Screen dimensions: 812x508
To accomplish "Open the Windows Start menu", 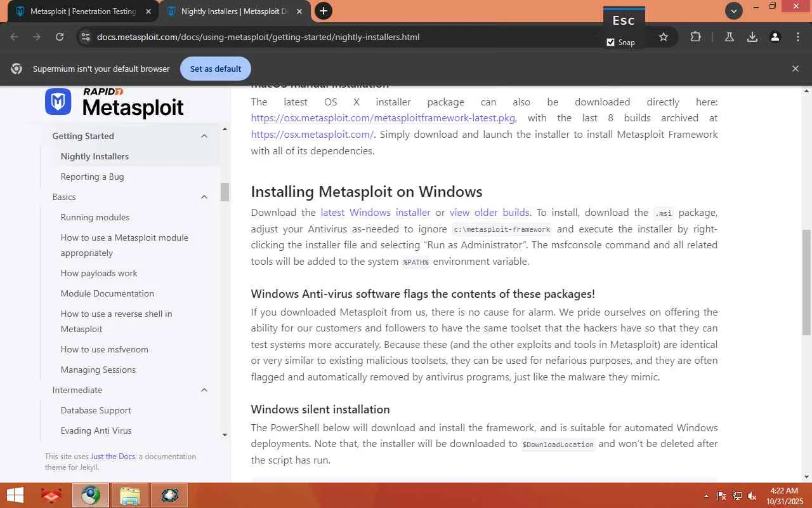I will (15, 495).
